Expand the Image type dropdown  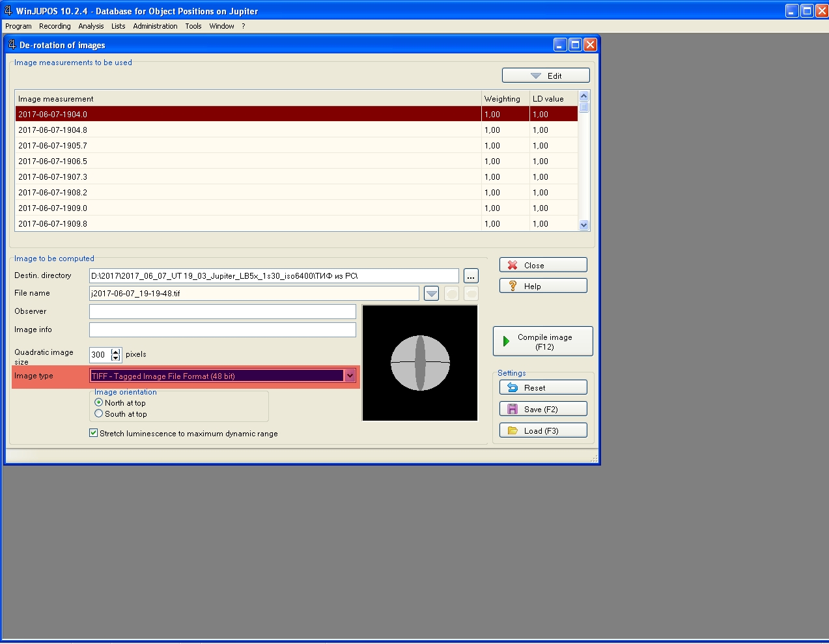point(350,376)
